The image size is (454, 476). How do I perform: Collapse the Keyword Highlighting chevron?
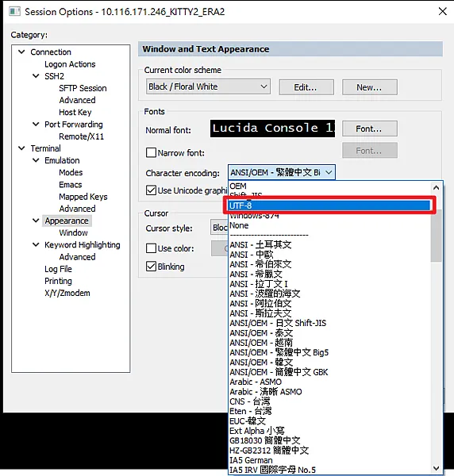[x=36, y=244]
